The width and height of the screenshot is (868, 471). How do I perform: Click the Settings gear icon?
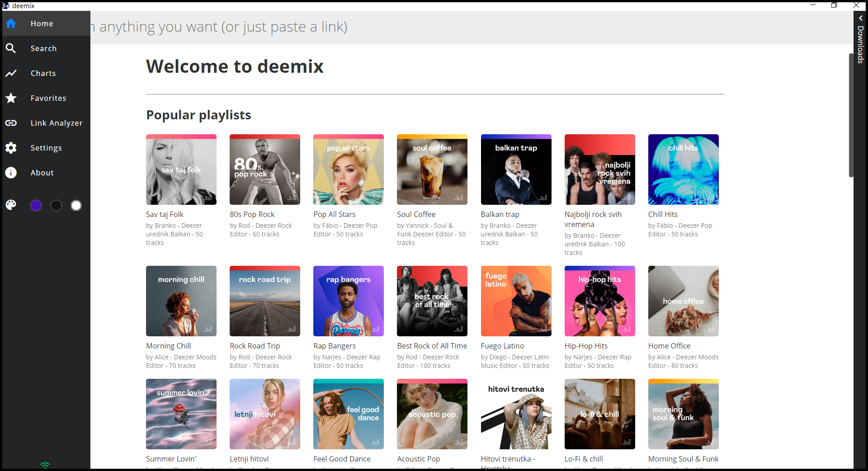11,148
